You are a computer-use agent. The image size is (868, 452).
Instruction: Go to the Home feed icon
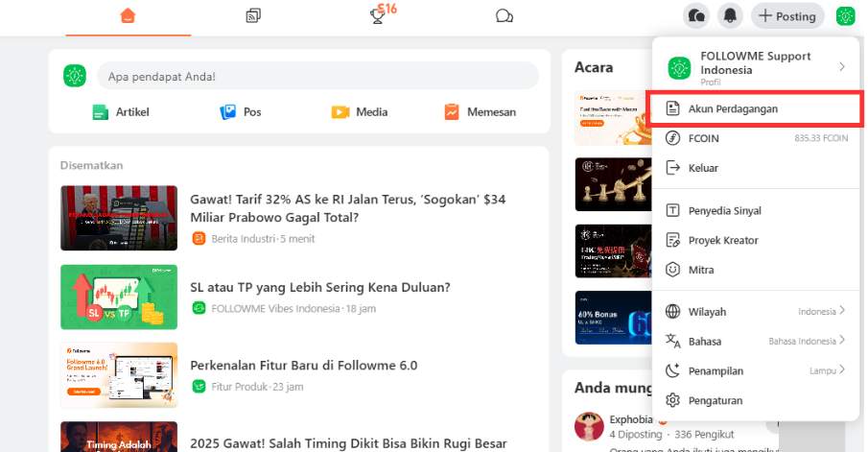[x=128, y=15]
